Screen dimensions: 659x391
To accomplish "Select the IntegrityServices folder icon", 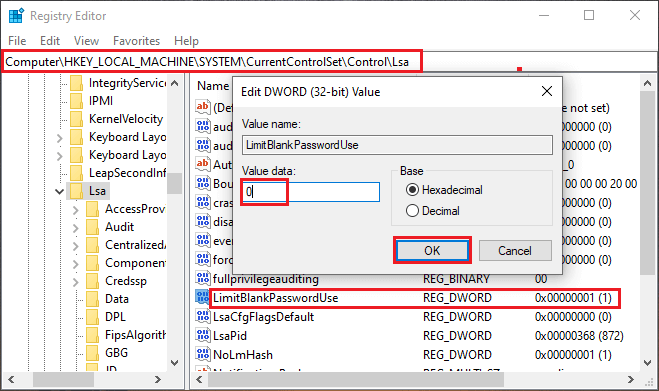I will point(76,83).
